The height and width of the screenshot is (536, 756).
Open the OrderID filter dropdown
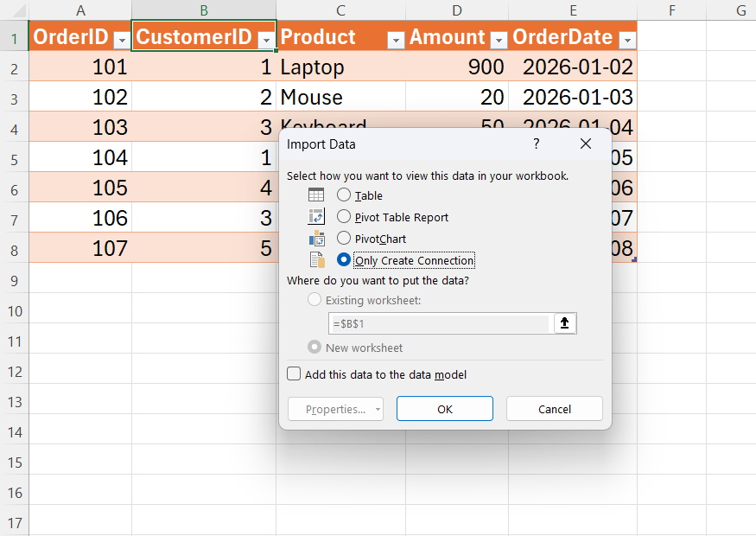click(x=122, y=40)
